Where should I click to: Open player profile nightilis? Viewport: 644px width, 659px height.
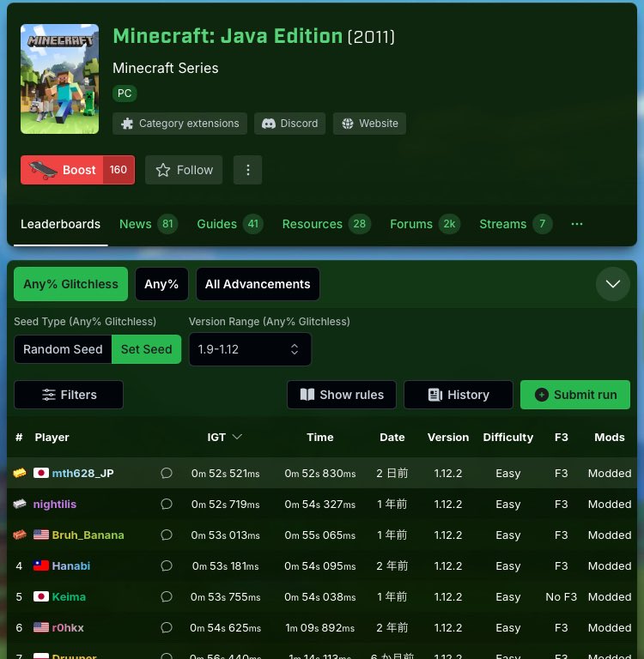(55, 504)
